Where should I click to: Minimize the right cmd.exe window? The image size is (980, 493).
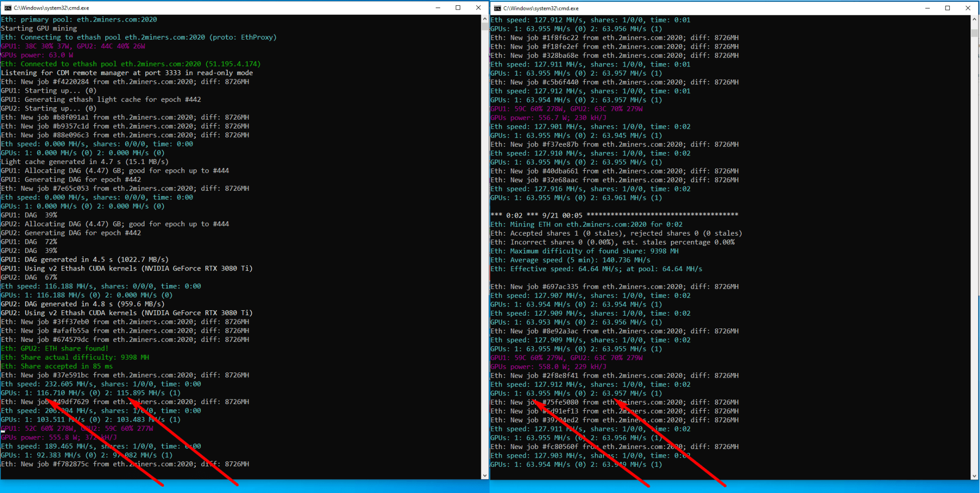(x=927, y=8)
